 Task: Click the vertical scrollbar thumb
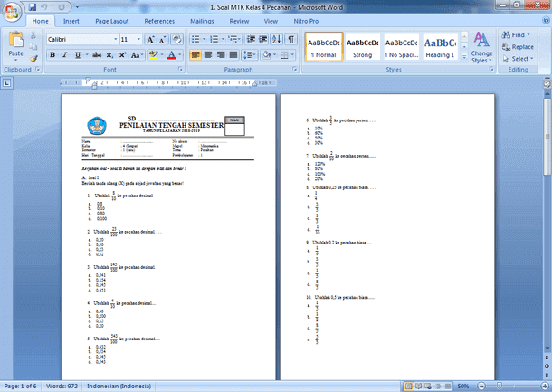pyautogui.click(x=547, y=137)
